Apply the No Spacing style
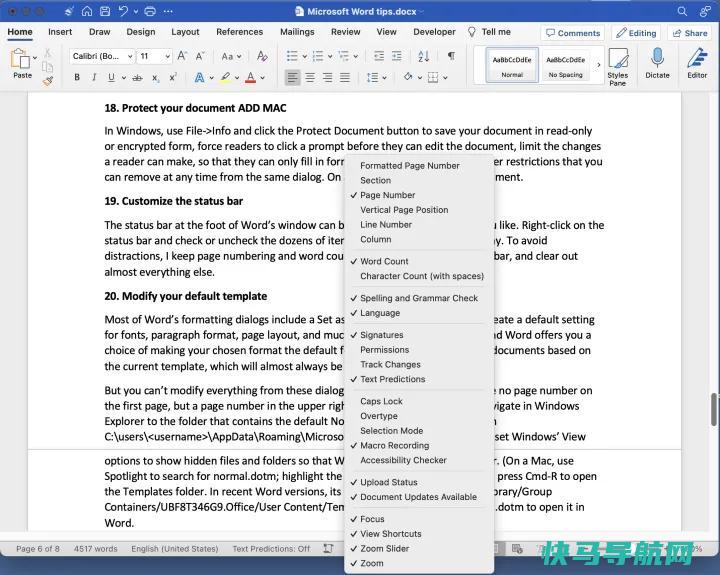Image resolution: width=720 pixels, height=575 pixels. [565, 65]
